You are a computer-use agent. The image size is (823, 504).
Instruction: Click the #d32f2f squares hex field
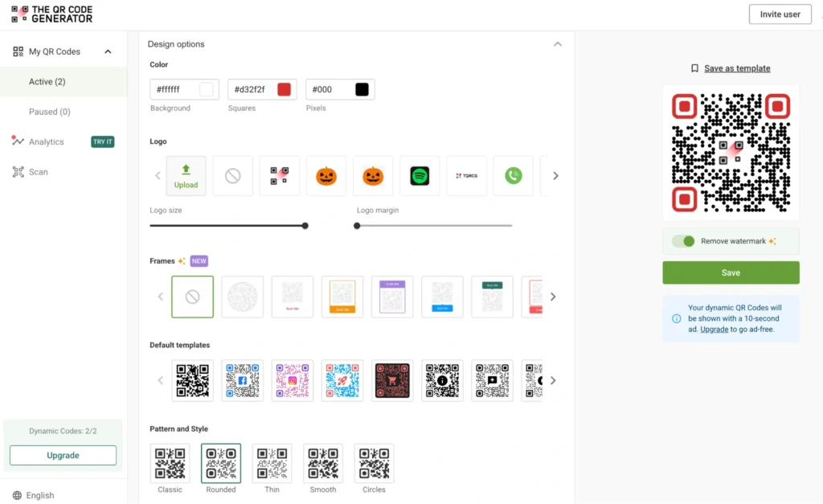(262, 89)
